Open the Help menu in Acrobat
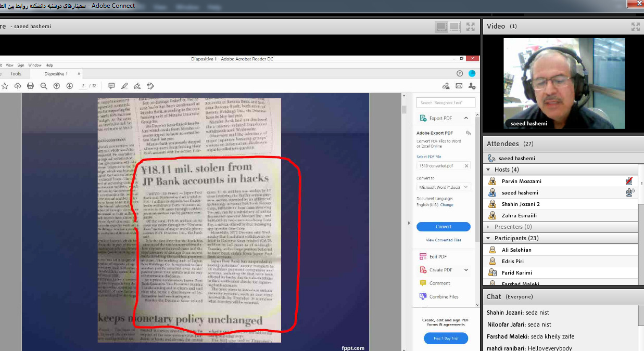Screen dimensions: 644x351 [x=49, y=66]
